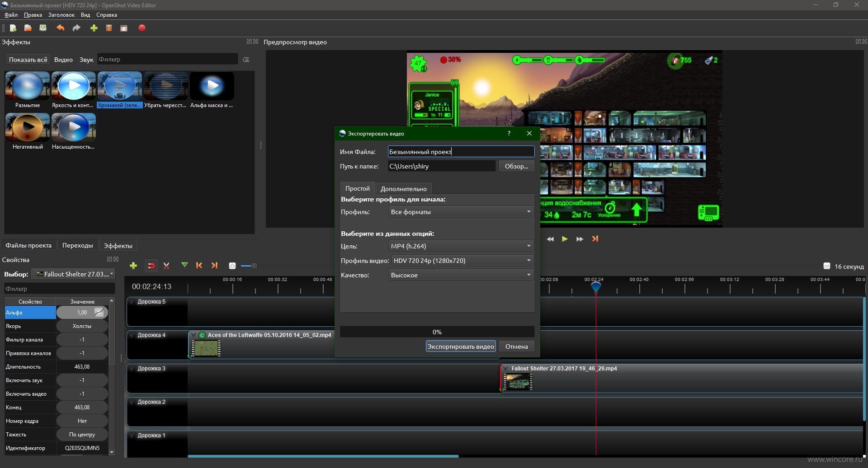Fast-forward the video preview
This screenshot has height=468, width=868.
[x=580, y=239]
